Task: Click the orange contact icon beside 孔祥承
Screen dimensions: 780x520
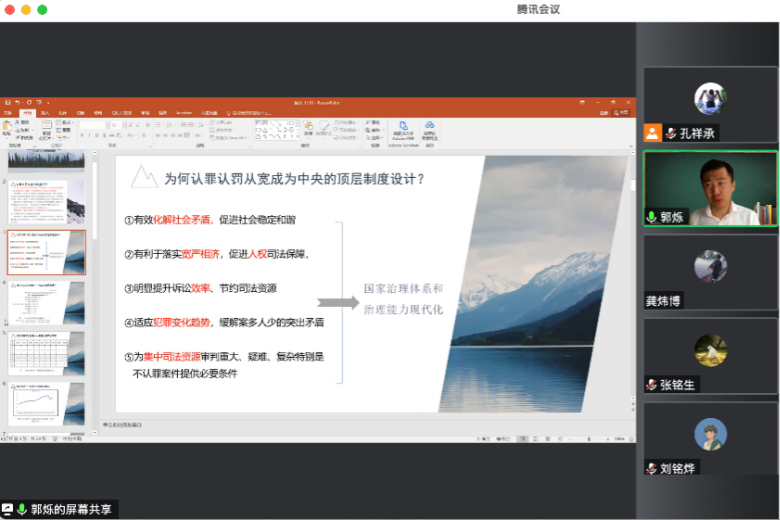Action: [x=653, y=133]
